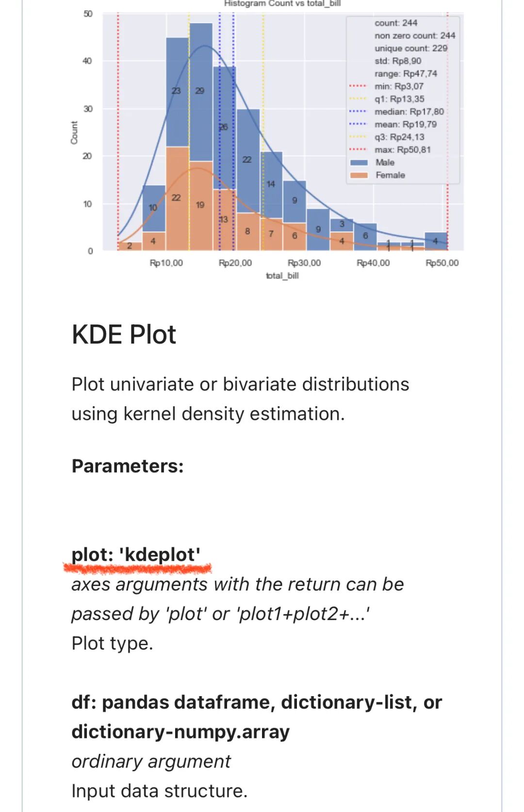This screenshot has height=812, width=524.
Task: Click the blue bar labeled 14
Action: tap(271, 185)
